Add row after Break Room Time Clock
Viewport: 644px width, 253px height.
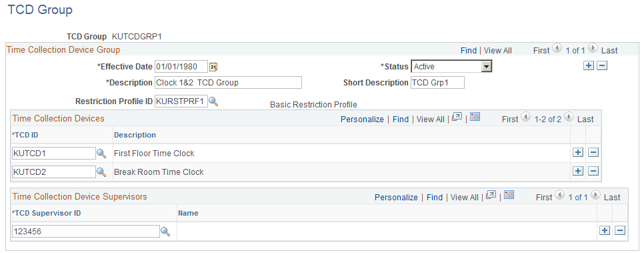coord(578,171)
